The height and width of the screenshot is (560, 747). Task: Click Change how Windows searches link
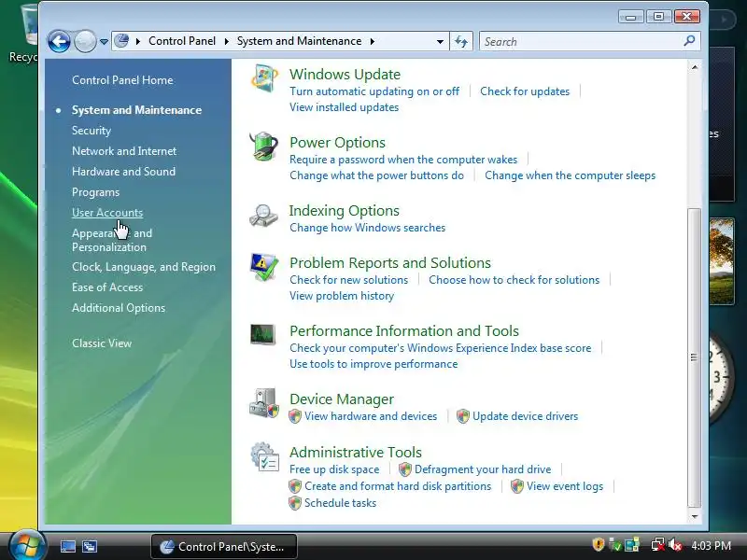click(368, 228)
